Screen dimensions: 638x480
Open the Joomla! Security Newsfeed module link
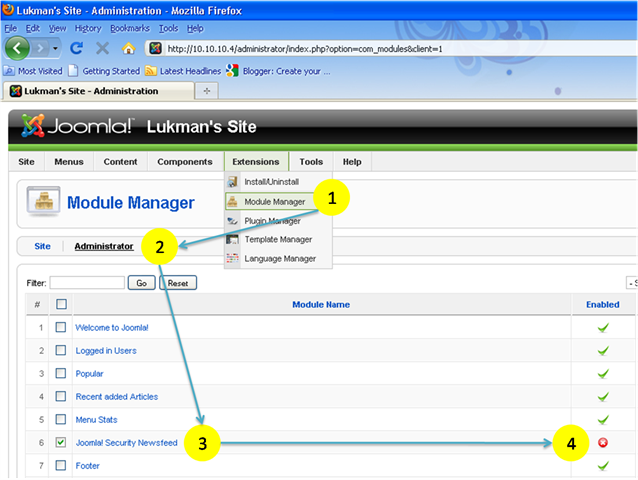click(127, 443)
